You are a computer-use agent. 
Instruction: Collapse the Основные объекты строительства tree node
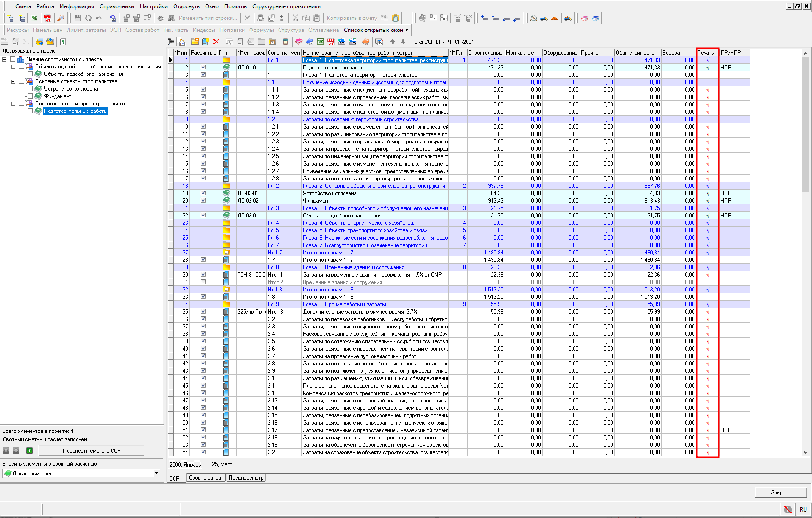point(13,81)
